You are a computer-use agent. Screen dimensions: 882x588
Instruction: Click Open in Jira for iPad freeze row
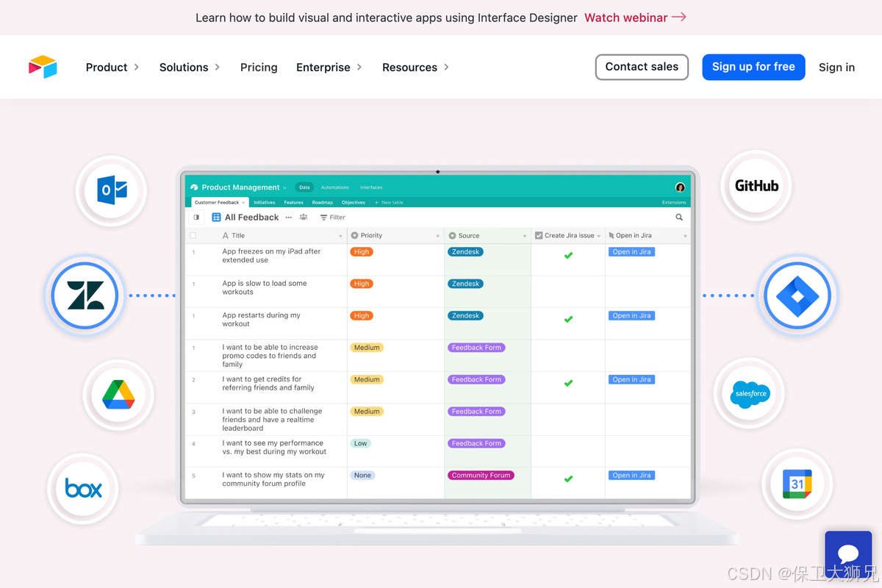pos(631,252)
